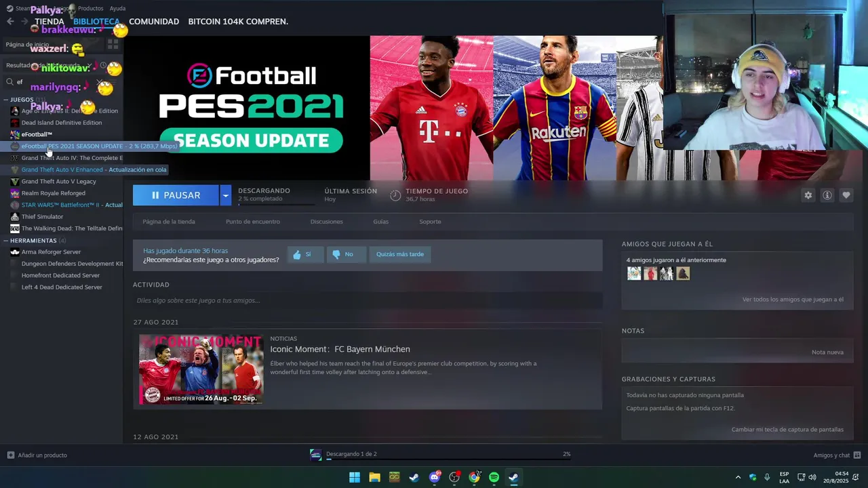Open TIENDA tab
Viewport: 868px width, 488px height.
tap(50, 22)
